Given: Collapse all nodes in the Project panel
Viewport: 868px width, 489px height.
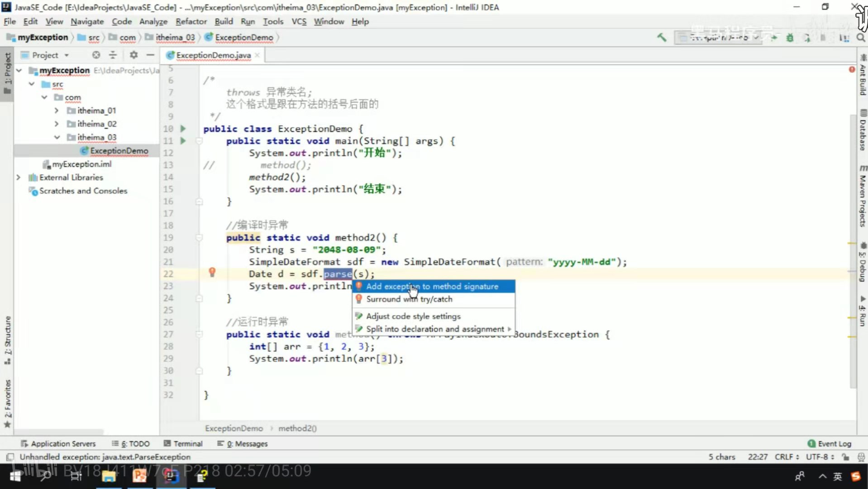Looking at the screenshot, I should (113, 55).
